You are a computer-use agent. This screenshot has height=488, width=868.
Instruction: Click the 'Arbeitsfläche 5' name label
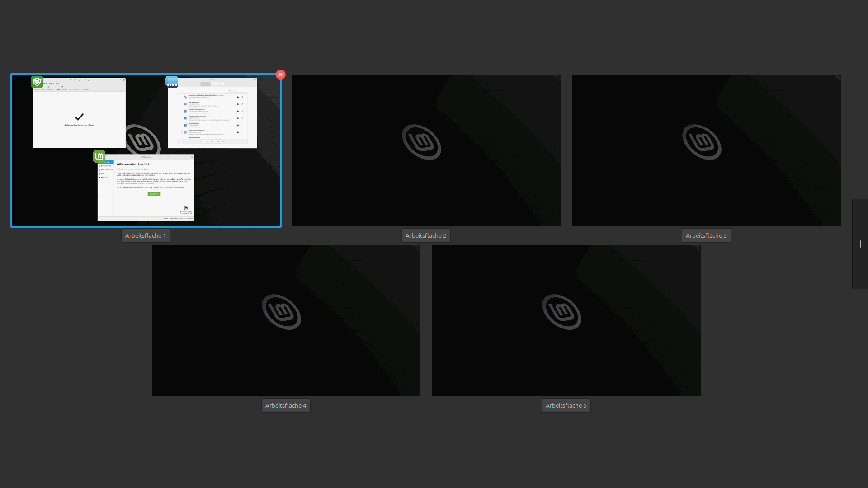566,405
